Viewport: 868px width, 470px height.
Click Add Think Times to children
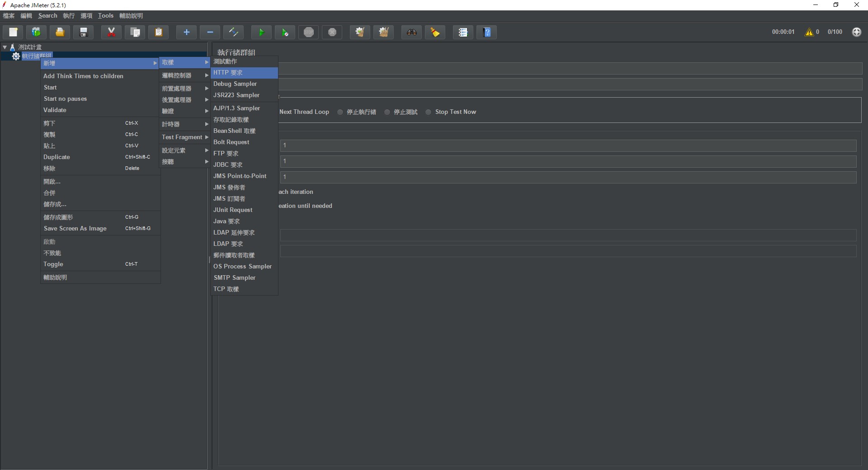point(83,76)
